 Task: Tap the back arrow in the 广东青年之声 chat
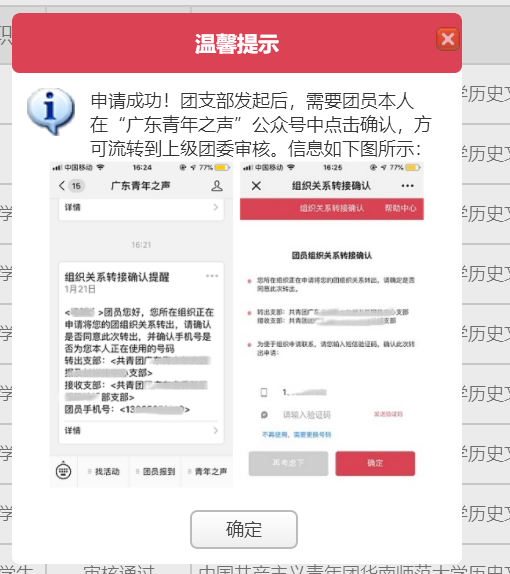62,186
